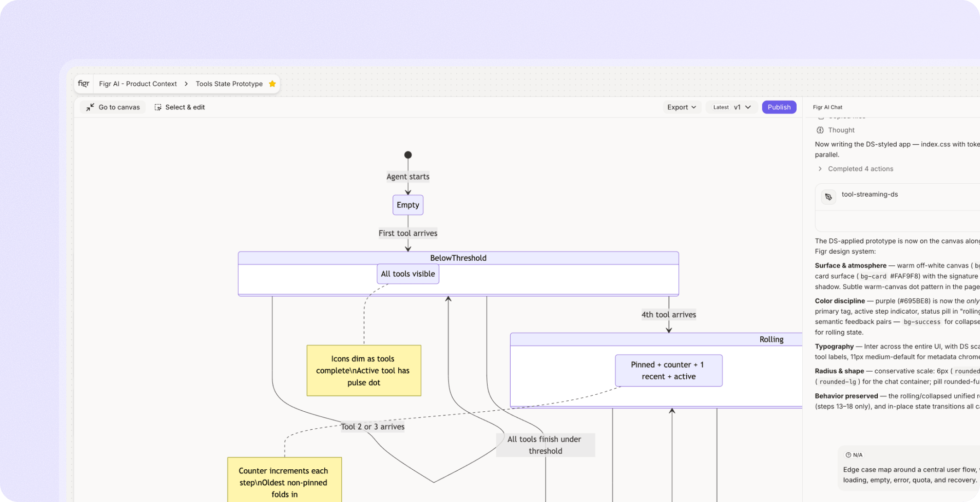Expand the Completed 4 actions section

pos(856,169)
